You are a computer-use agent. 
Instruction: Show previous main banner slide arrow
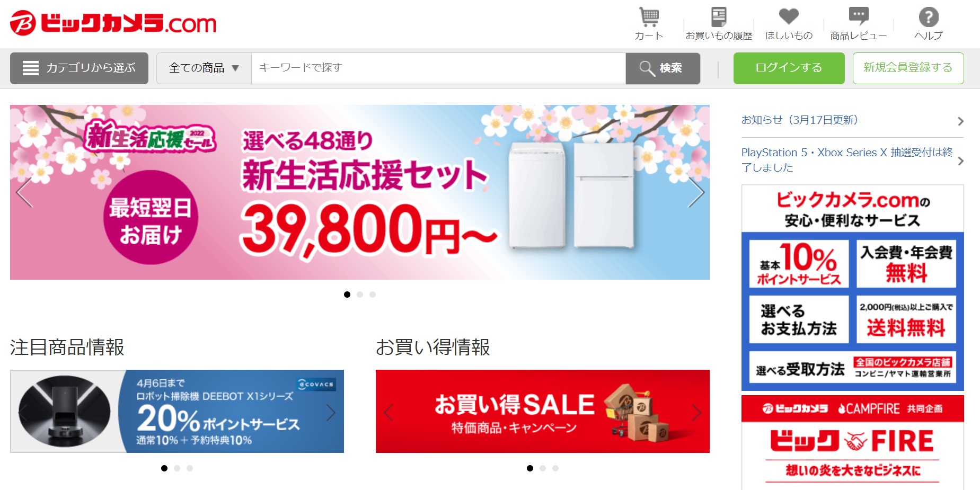click(24, 192)
